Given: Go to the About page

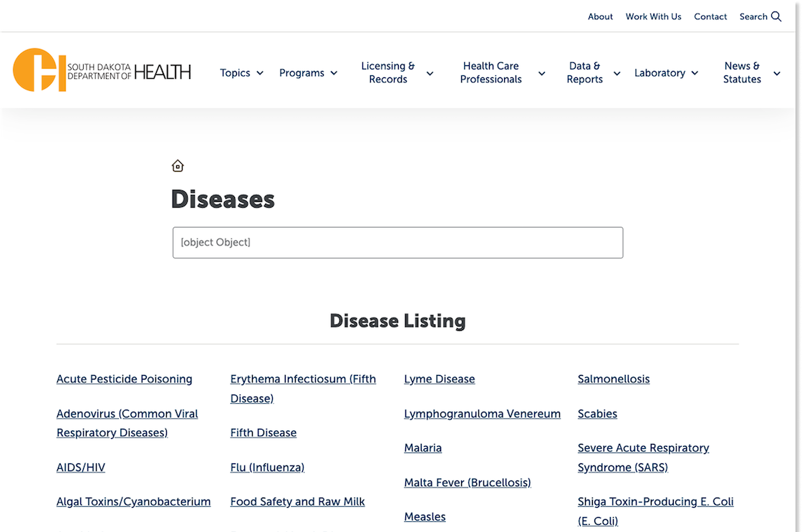Looking at the screenshot, I should pos(601,16).
